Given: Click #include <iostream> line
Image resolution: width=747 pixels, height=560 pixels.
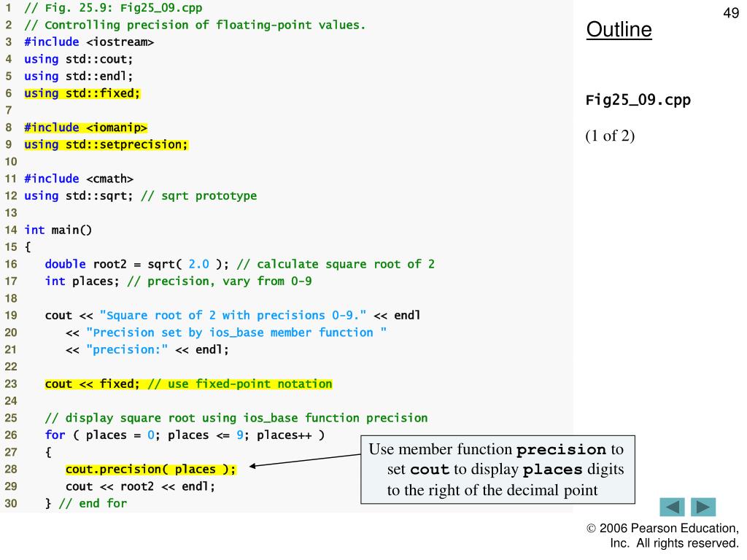Looking at the screenshot, I should tap(89, 42).
